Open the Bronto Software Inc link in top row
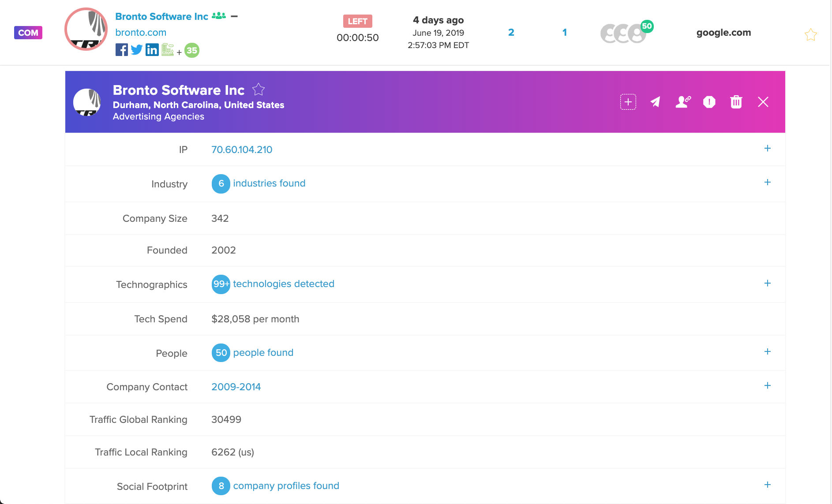Screen dimensions: 832x504 tap(161, 16)
